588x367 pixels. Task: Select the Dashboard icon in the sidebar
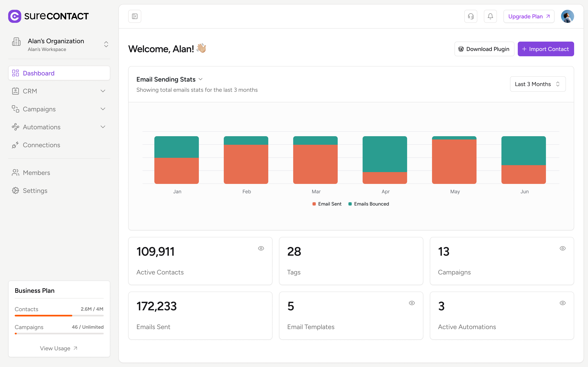pos(16,73)
